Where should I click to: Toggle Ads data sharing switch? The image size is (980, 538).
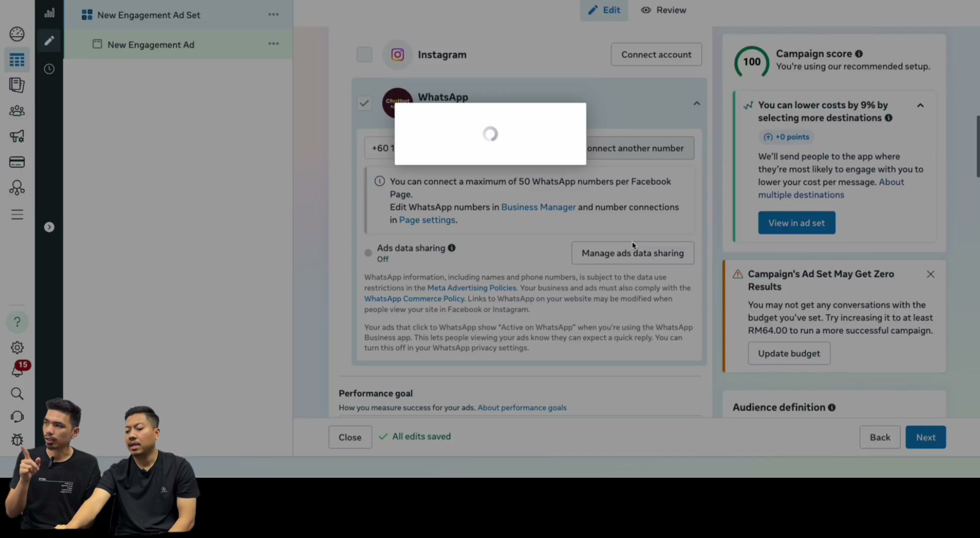(368, 253)
